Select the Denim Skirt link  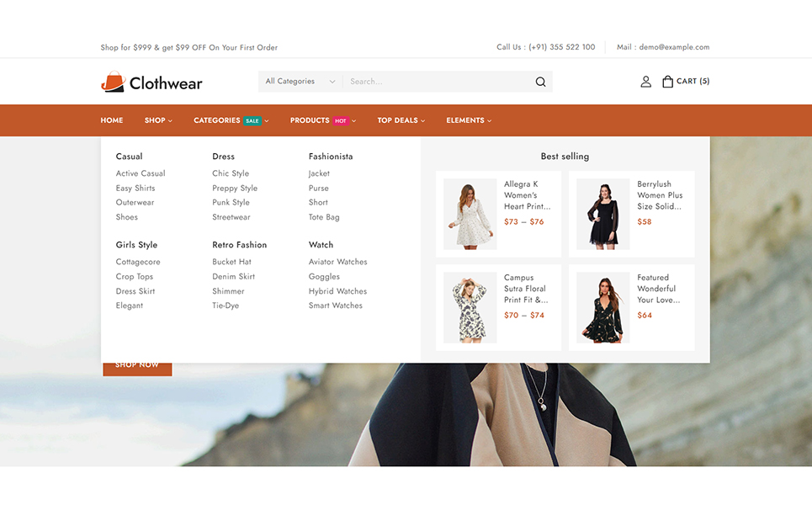[x=233, y=276]
